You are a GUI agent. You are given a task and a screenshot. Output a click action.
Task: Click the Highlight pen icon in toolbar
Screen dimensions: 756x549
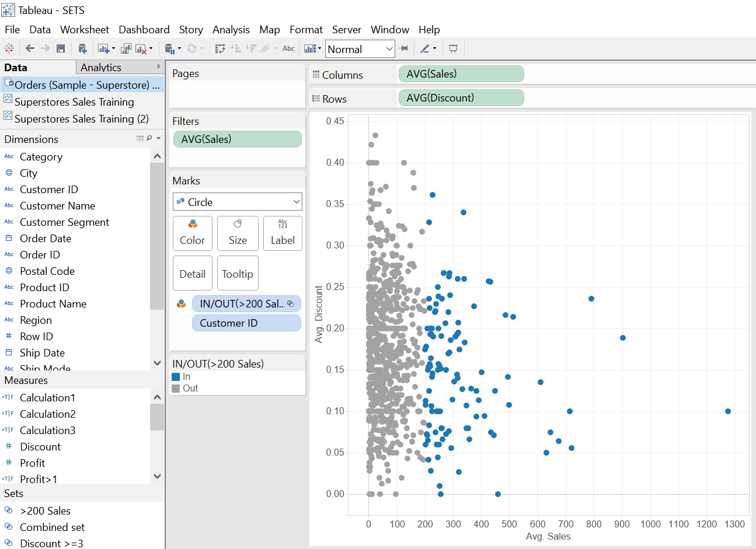[x=424, y=48]
